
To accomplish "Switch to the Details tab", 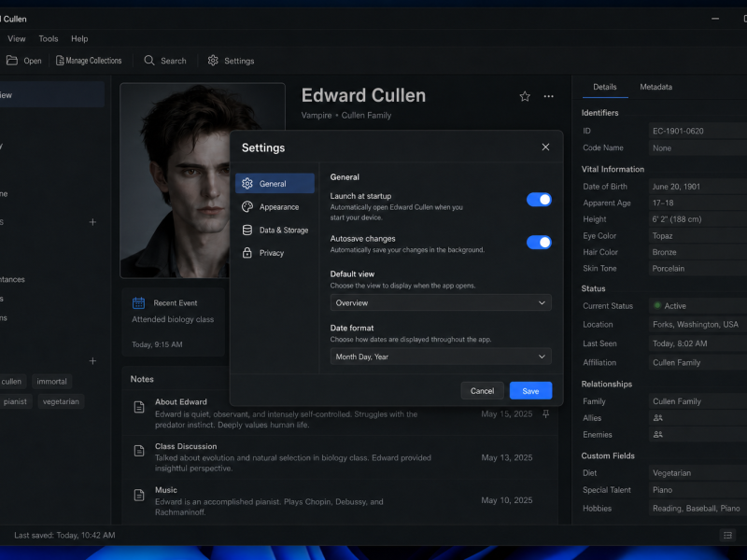I will tap(605, 87).
